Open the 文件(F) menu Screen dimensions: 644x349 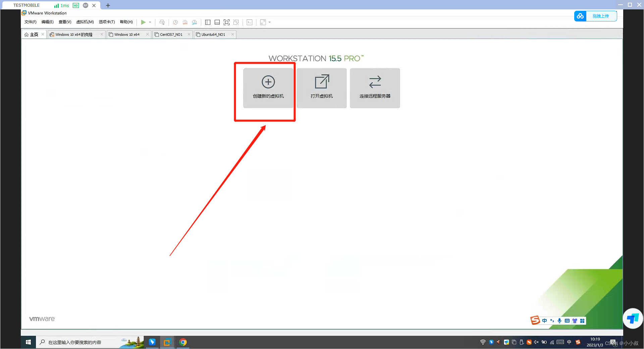coord(30,22)
